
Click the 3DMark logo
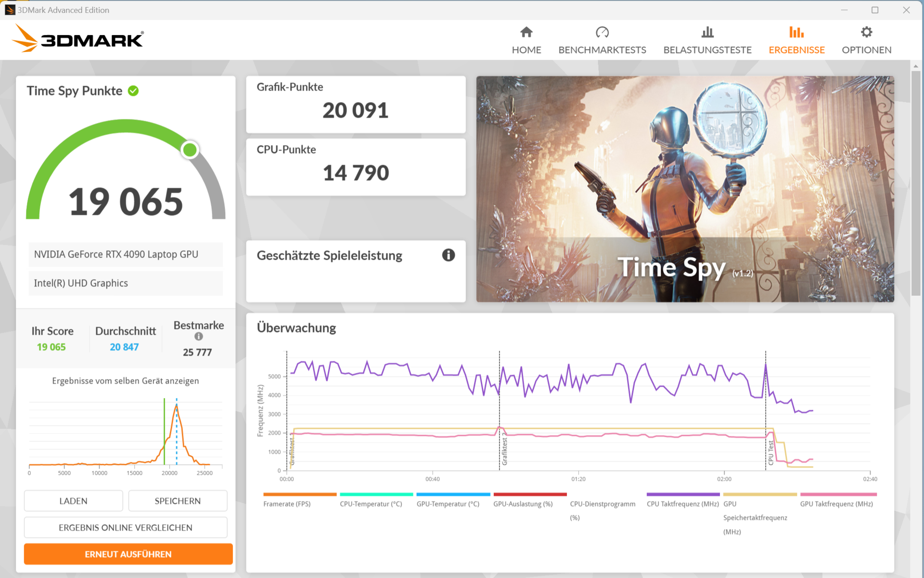tap(78, 39)
